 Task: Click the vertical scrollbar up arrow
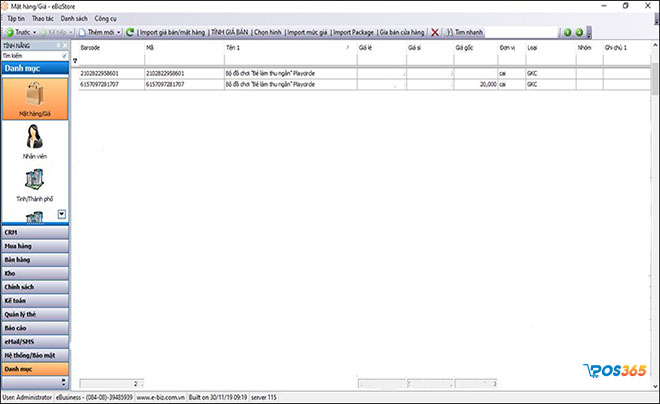click(655, 45)
